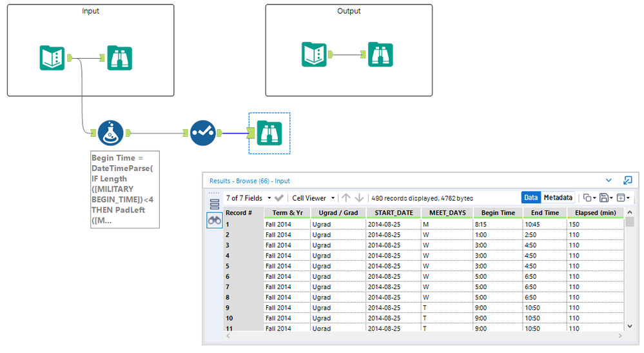
Task: Switch to the Metadata view
Action: pyautogui.click(x=558, y=197)
